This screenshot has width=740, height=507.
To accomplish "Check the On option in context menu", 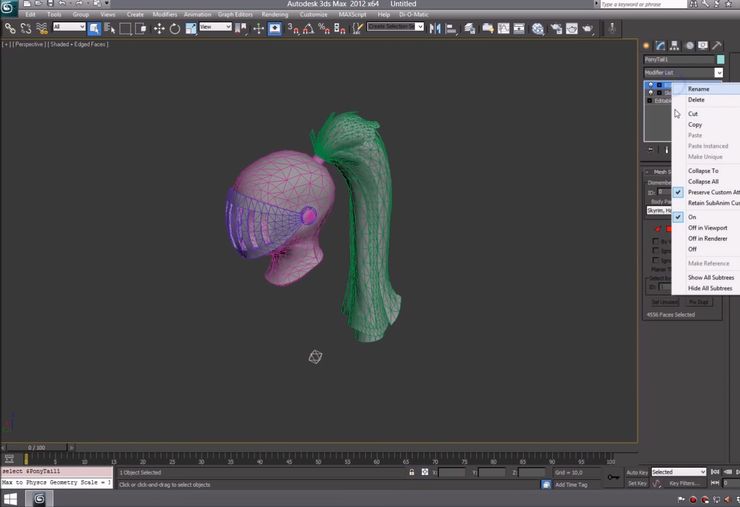I will click(692, 217).
